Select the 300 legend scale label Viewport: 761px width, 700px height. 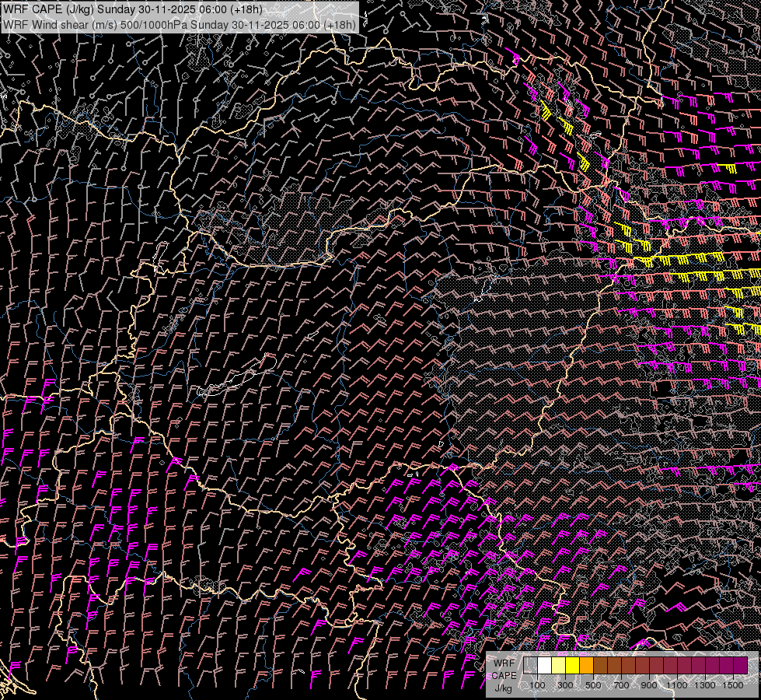click(565, 685)
